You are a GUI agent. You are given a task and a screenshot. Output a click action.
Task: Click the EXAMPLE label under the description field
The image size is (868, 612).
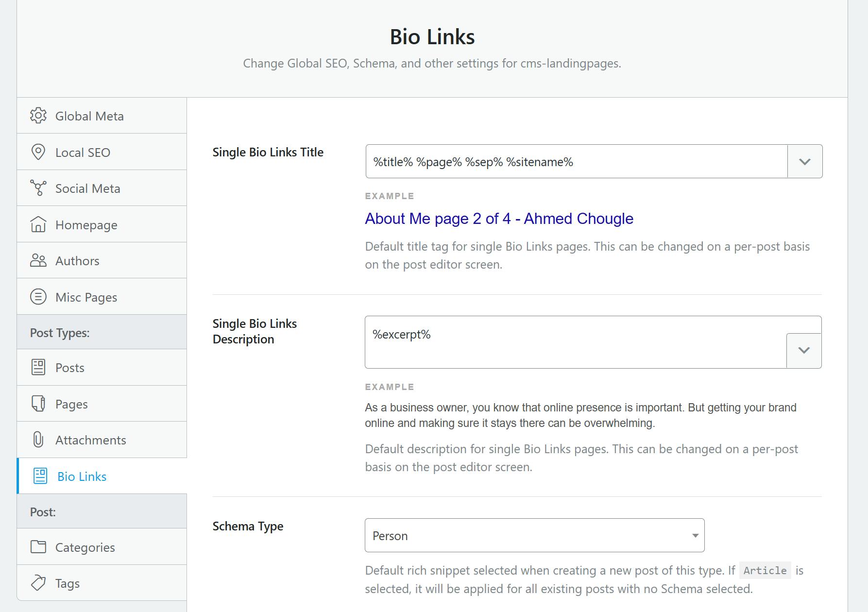click(x=390, y=387)
